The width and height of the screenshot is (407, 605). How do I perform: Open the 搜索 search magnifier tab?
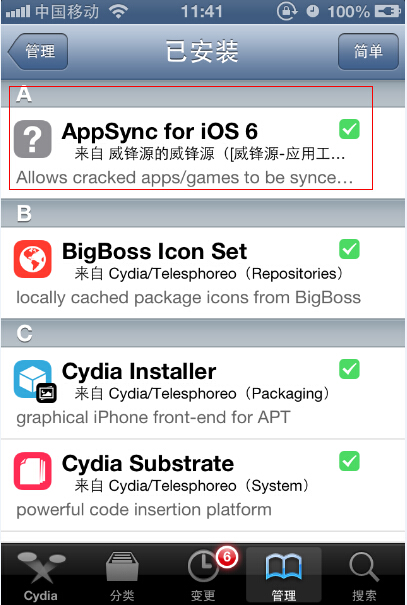click(364, 576)
